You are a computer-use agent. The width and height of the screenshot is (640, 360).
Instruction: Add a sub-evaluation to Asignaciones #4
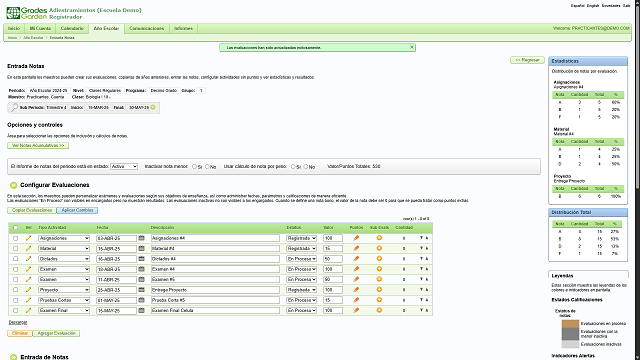click(379, 238)
